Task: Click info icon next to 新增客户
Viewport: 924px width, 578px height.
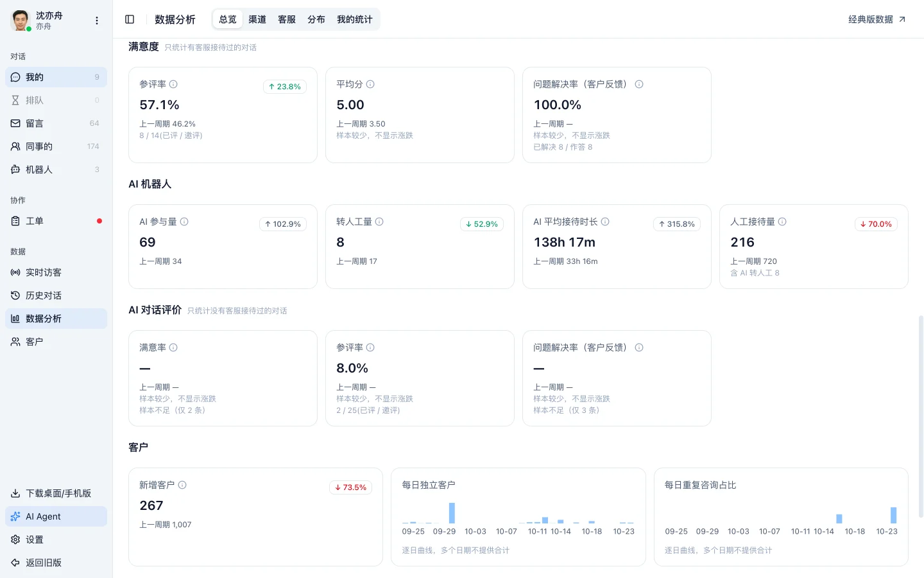Action: (x=182, y=485)
